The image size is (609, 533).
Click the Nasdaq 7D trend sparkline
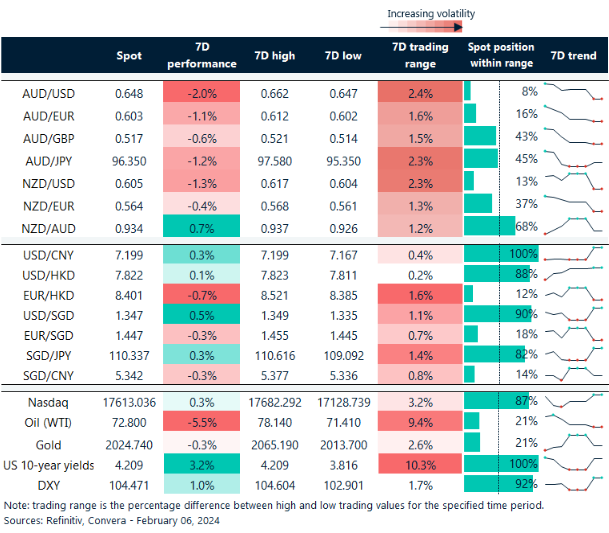[x=573, y=400]
